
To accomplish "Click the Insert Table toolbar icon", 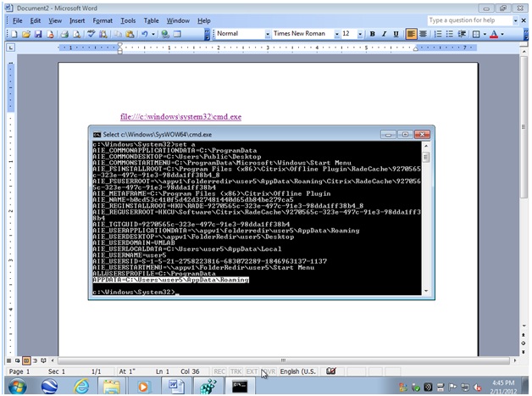I will coord(179,34).
